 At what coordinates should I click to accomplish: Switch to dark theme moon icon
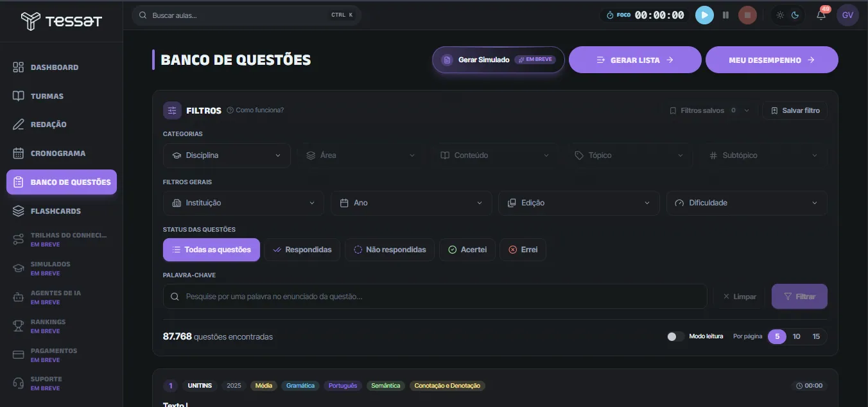(x=795, y=15)
